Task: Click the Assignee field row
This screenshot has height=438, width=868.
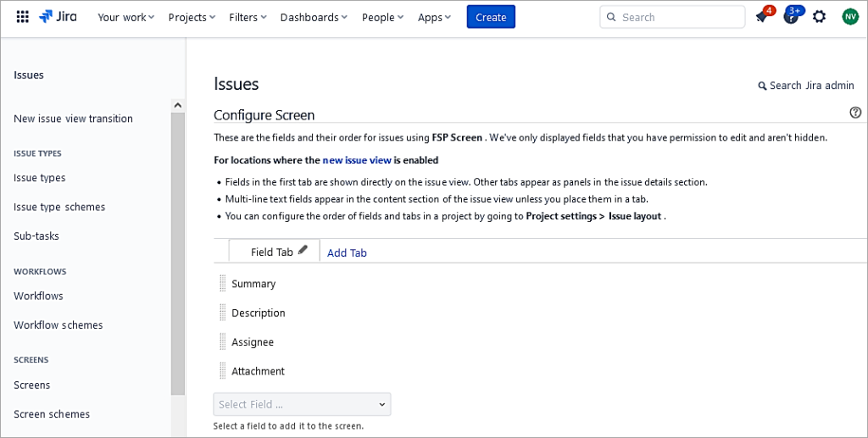Action: [253, 342]
